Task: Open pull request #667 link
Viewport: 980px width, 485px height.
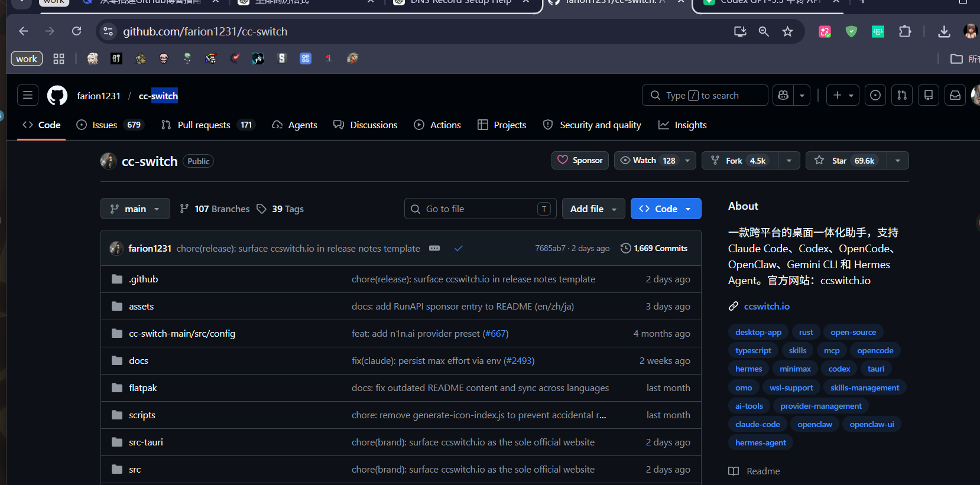Action: click(495, 333)
